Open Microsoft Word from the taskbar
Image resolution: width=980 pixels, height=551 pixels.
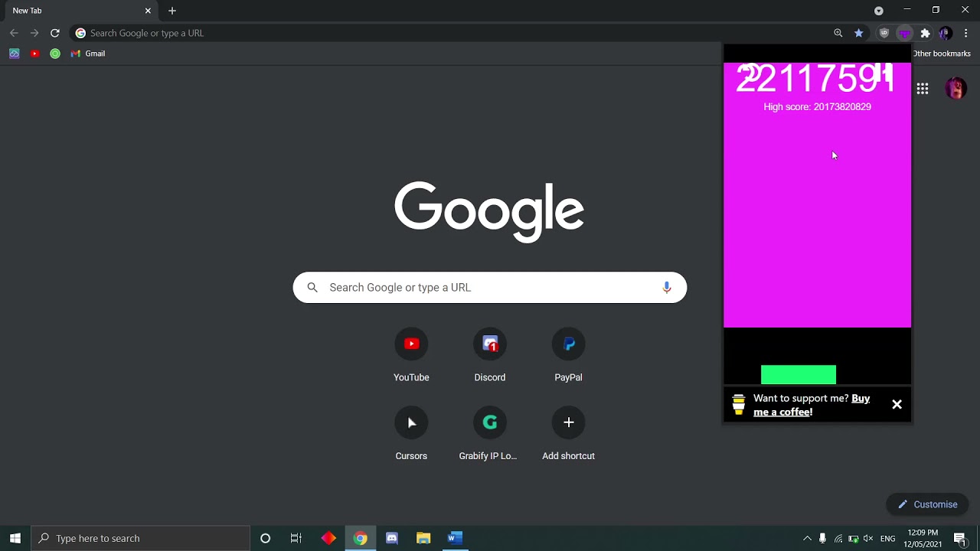455,538
